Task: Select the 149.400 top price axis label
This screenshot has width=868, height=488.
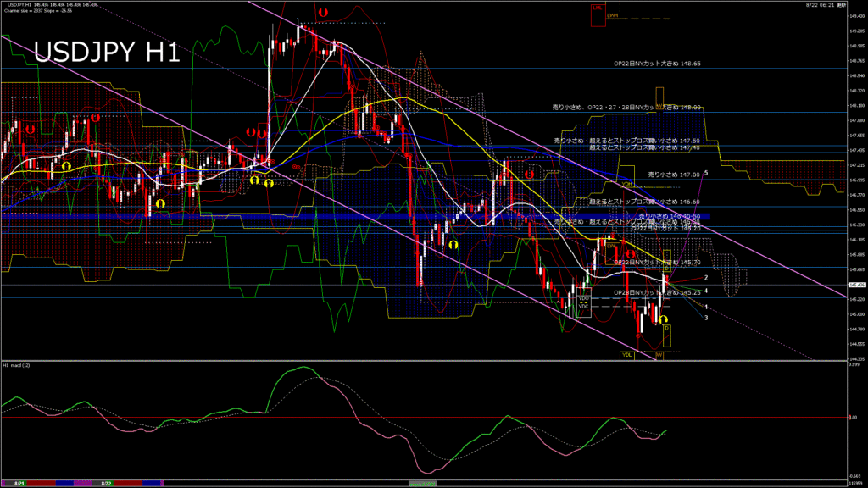Action: pos(856,16)
